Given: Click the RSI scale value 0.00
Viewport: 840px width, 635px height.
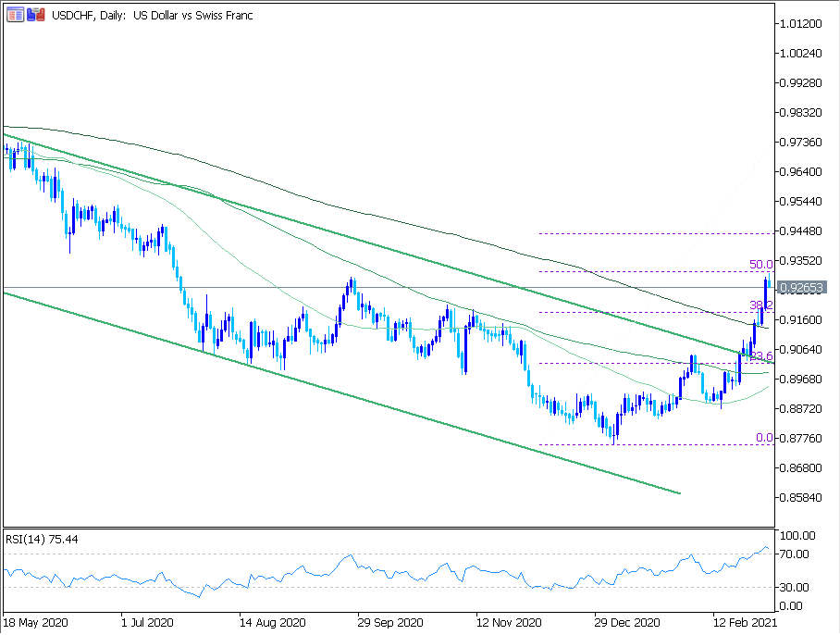Looking at the screenshot, I should [x=791, y=606].
